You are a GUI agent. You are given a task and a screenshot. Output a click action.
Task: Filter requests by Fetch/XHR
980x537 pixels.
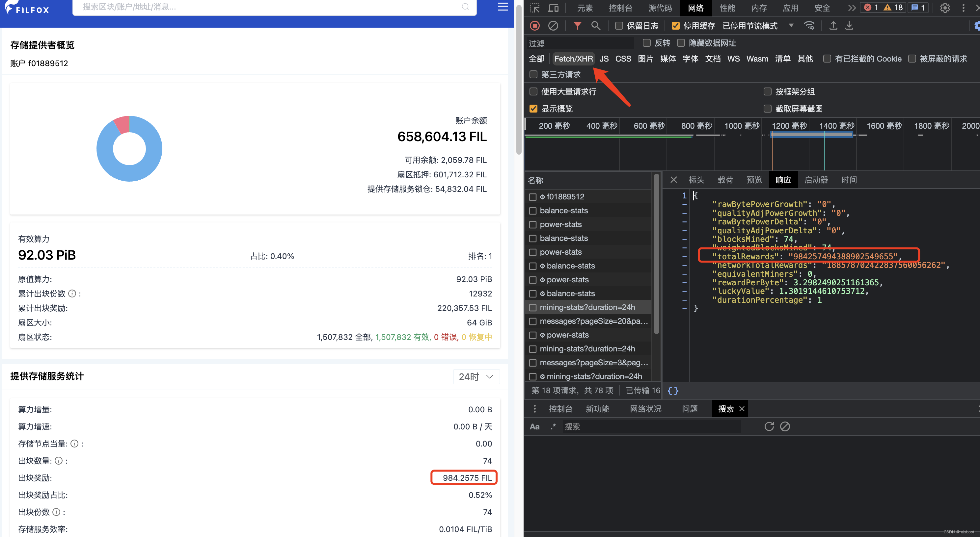(x=573, y=59)
